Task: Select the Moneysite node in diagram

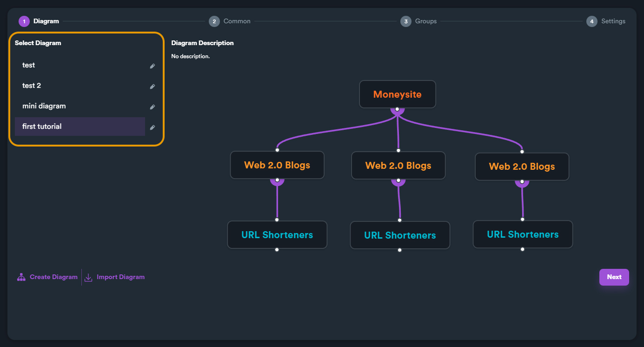Action: [x=397, y=94]
